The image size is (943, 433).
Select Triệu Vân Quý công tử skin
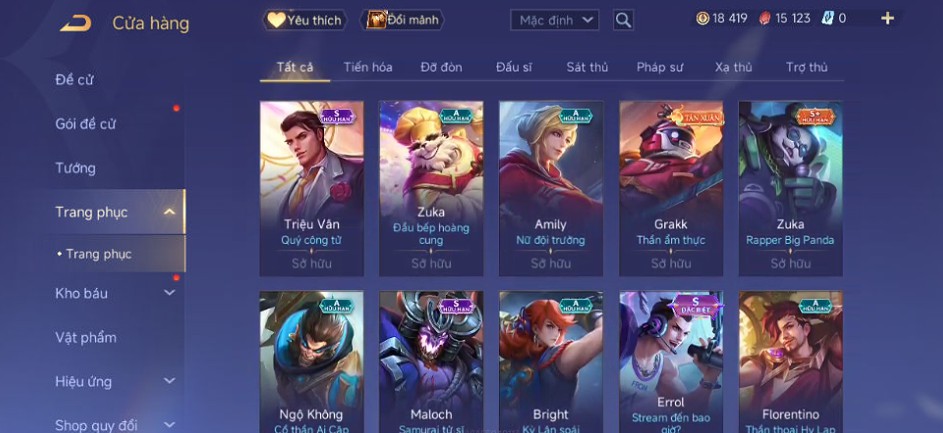point(312,189)
